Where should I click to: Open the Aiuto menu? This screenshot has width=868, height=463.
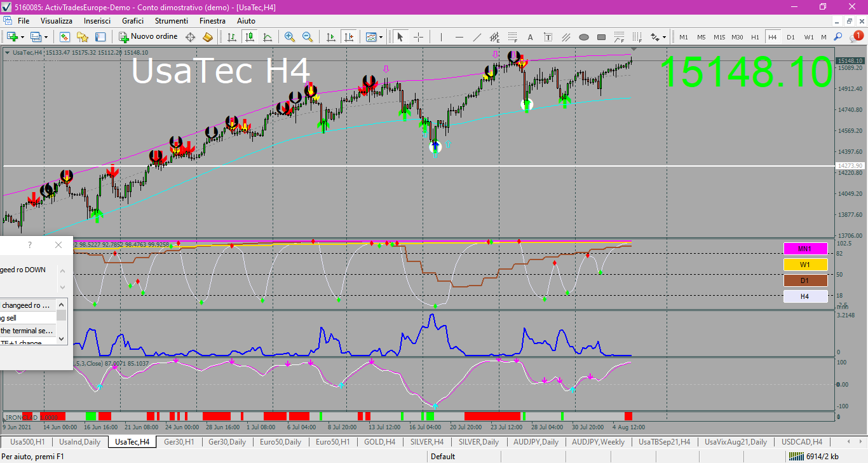(246, 21)
